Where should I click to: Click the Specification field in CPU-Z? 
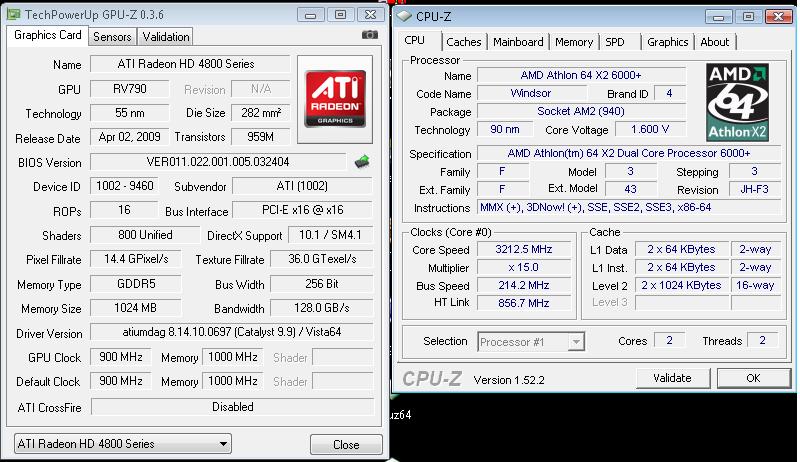[x=629, y=153]
